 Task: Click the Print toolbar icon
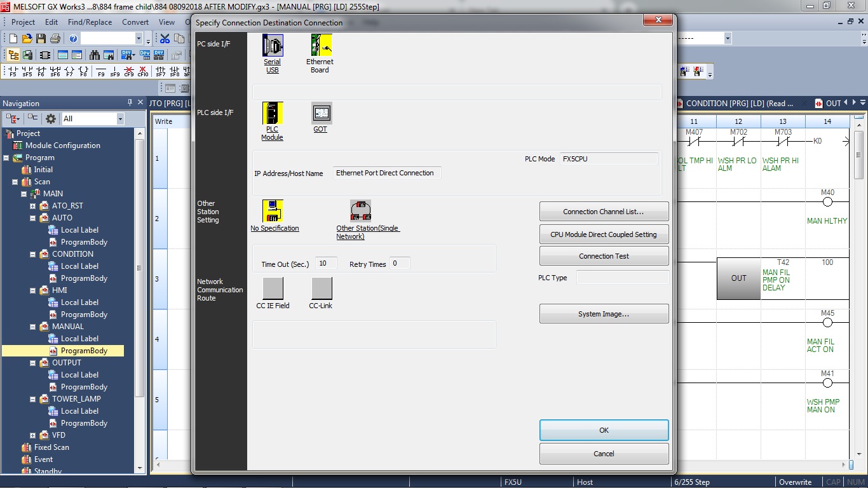(55, 38)
